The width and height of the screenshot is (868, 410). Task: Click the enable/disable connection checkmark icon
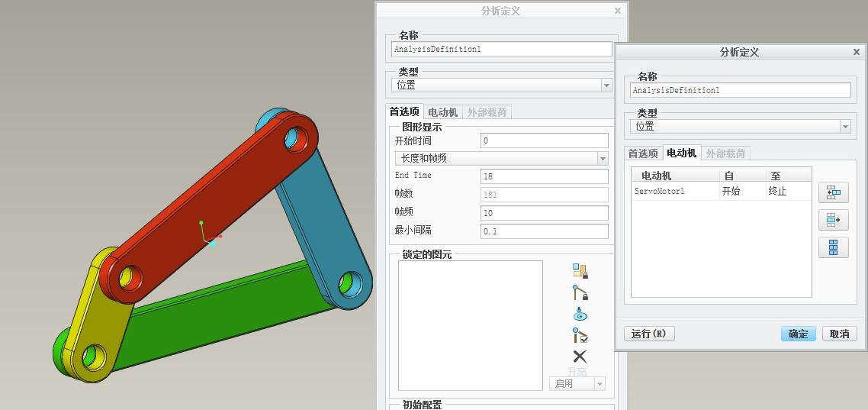pyautogui.click(x=580, y=335)
